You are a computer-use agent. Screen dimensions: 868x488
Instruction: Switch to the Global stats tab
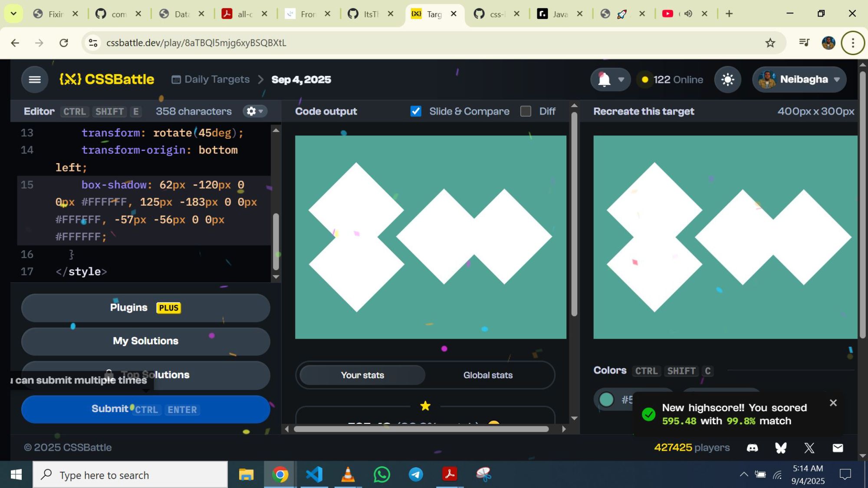[x=488, y=375]
